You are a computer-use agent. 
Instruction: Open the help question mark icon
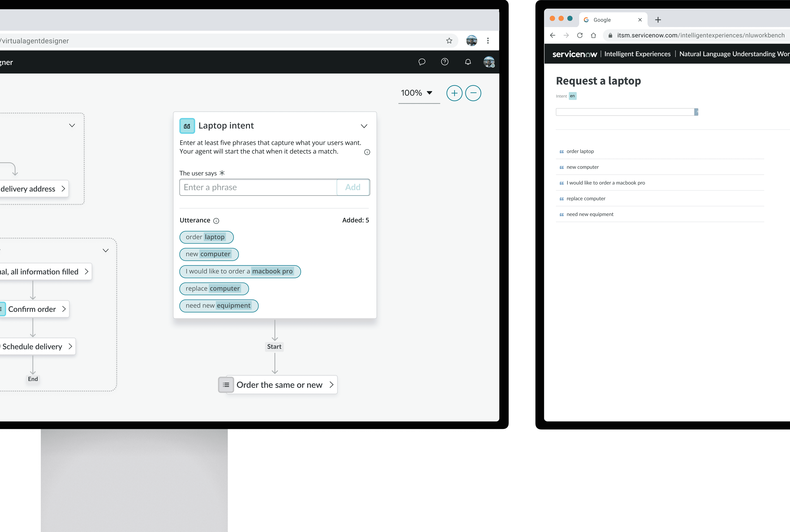click(x=444, y=62)
